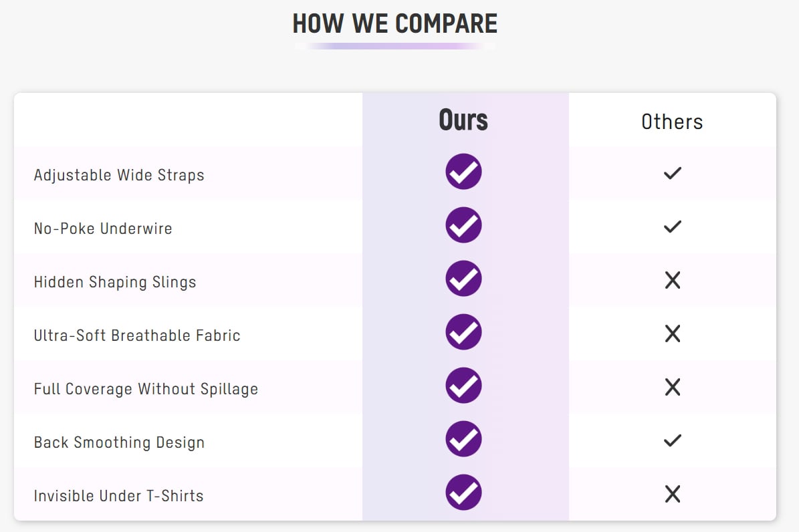This screenshot has height=532, width=799.
Task: Click the purple checkmark for Hidden Shaping Slings
Action: [463, 279]
